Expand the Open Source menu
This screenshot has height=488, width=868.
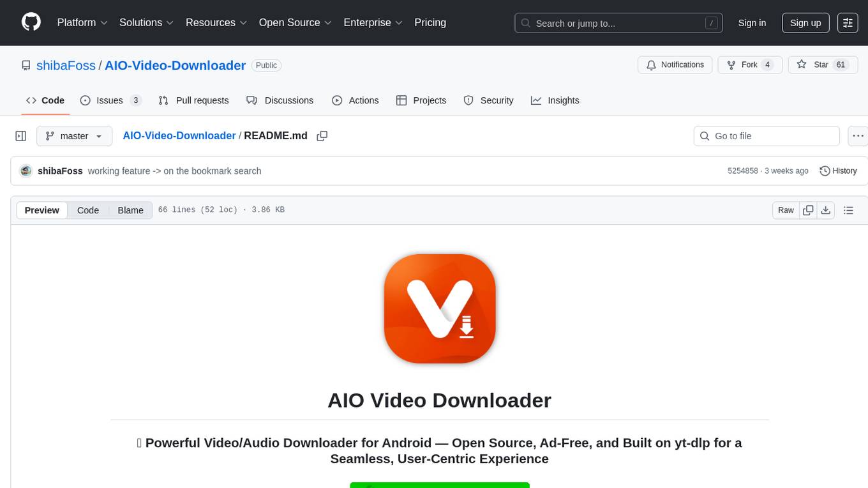296,22
